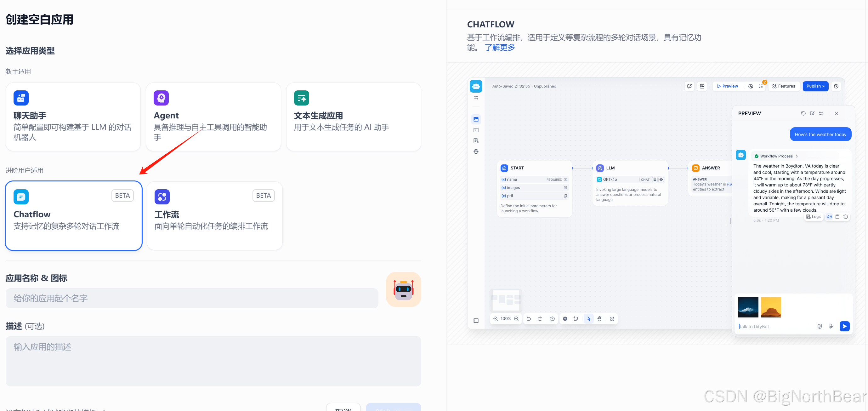Activate voice input with the microphone icon

pyautogui.click(x=831, y=326)
